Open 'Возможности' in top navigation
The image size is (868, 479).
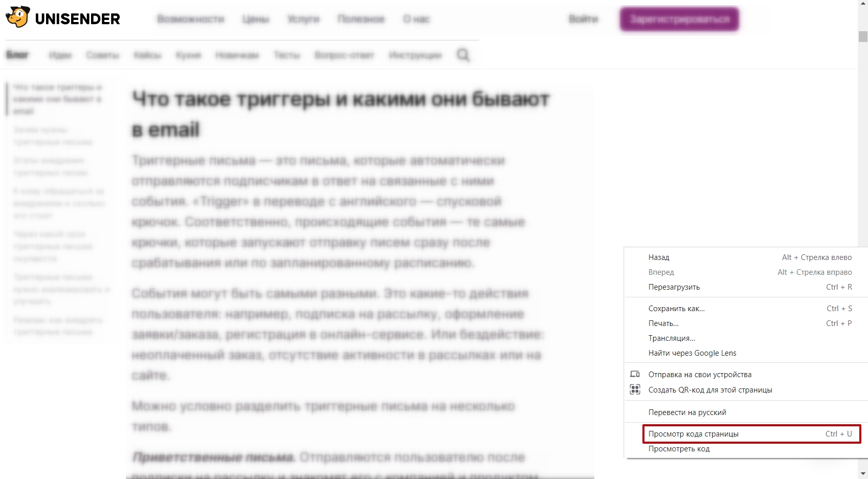click(191, 19)
